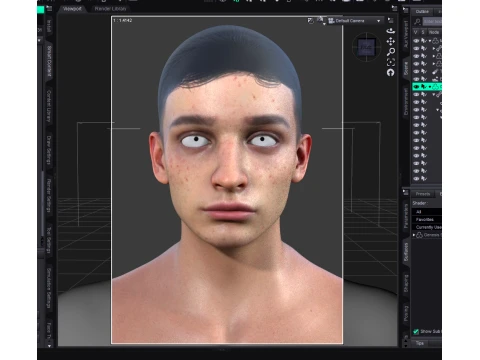Open the Surfaces side tab
The image size is (480, 360).
(406, 252)
